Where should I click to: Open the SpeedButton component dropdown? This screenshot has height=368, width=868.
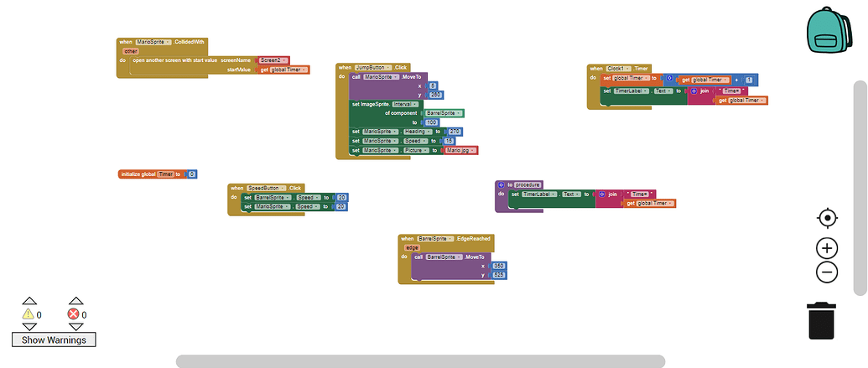266,188
